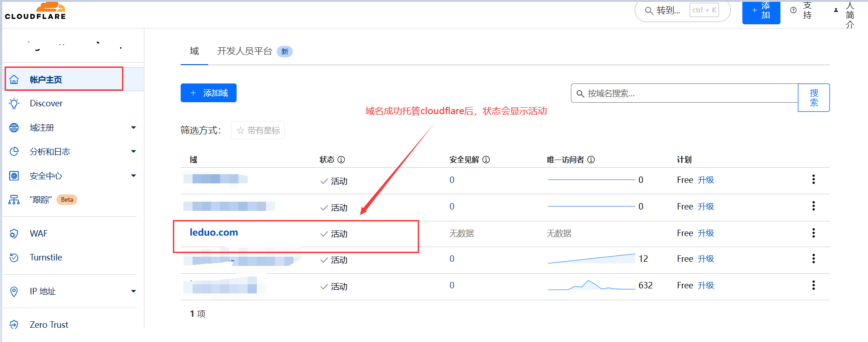Expand the 安全中心 dropdown arrow
Viewport: 868px width, 342px height.
tap(133, 176)
